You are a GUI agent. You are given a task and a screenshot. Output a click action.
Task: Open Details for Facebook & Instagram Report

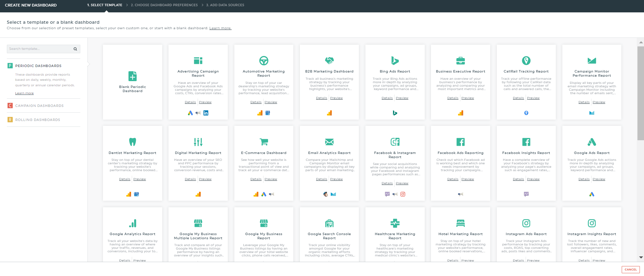click(x=387, y=183)
